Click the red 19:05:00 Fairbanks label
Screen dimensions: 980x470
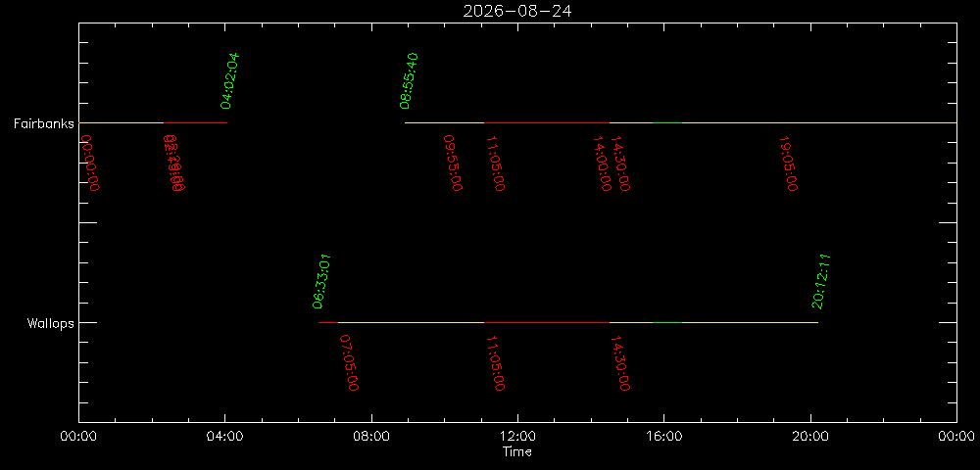point(789,163)
